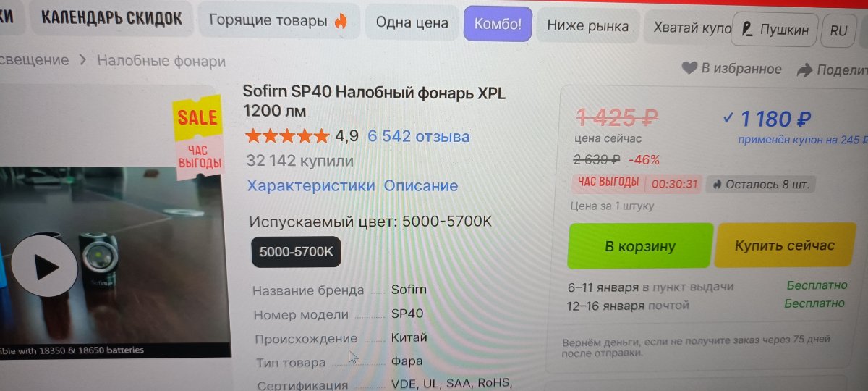Select the 5000-5700K color option
868x391 pixels.
pyautogui.click(x=296, y=252)
